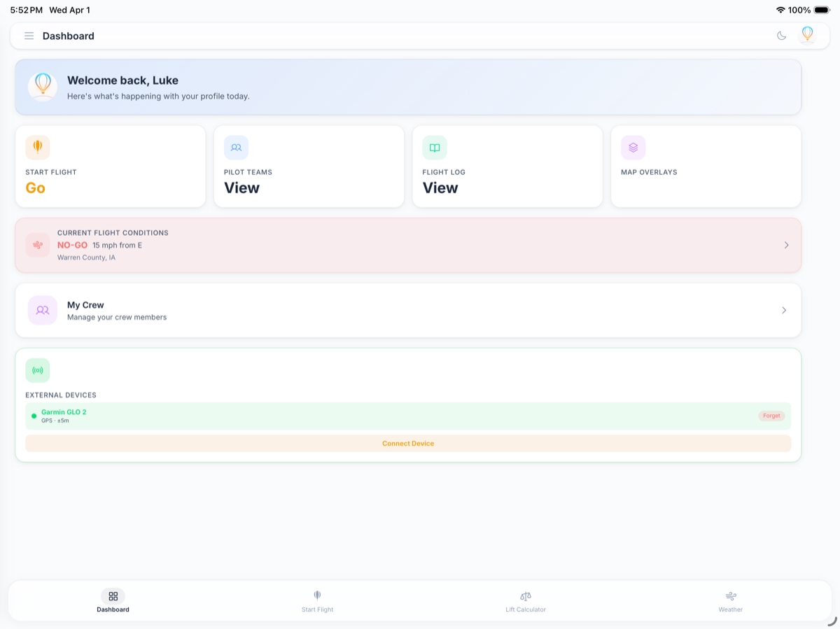Expand Current Flight Conditions chevron
Screen dimensions: 840x629
pyautogui.click(x=786, y=245)
